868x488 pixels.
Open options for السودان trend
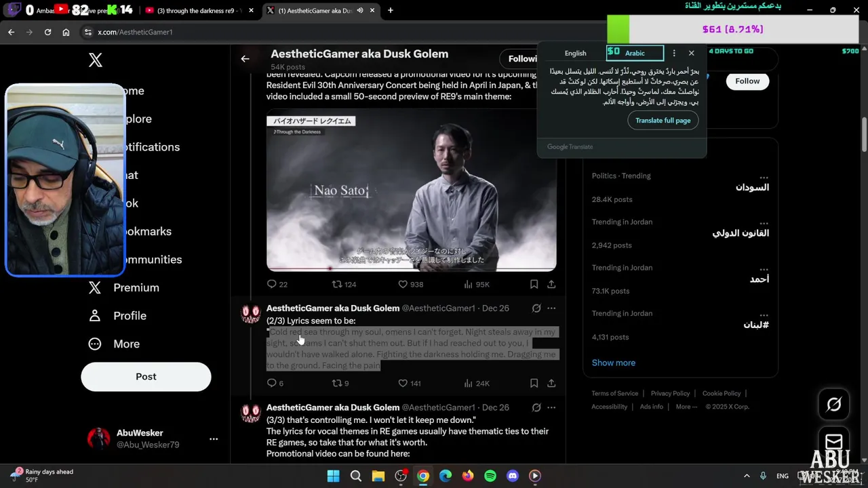point(764,176)
